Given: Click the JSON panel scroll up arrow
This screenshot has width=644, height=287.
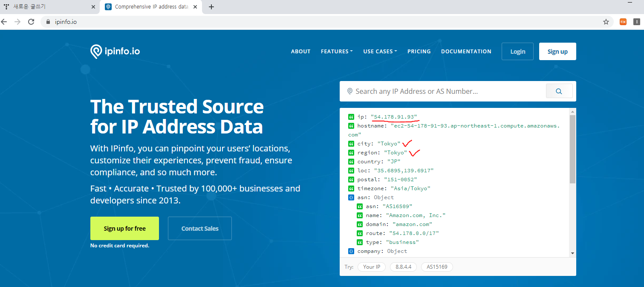Looking at the screenshot, I should coord(572,112).
